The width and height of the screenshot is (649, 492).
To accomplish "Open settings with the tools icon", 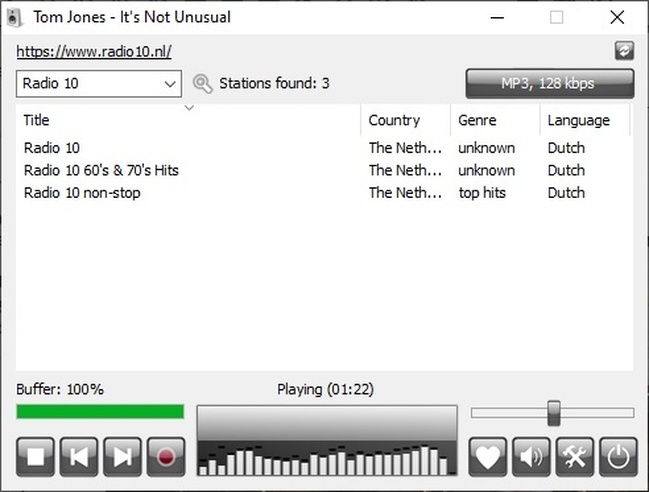I will (574, 457).
